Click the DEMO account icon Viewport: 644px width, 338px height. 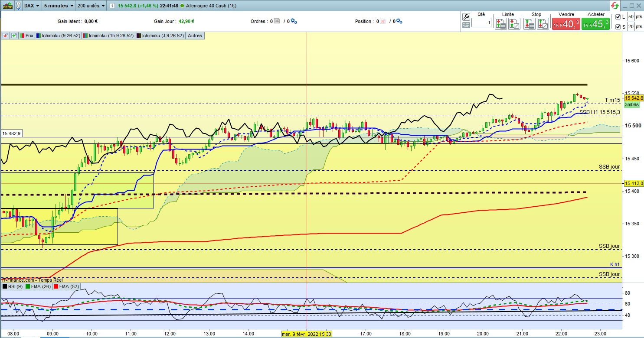pos(8,6)
